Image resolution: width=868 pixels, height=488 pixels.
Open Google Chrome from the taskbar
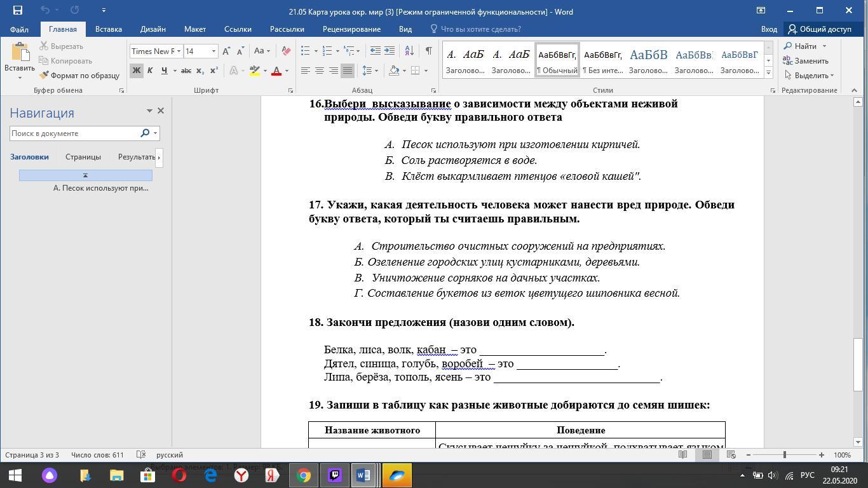click(304, 475)
